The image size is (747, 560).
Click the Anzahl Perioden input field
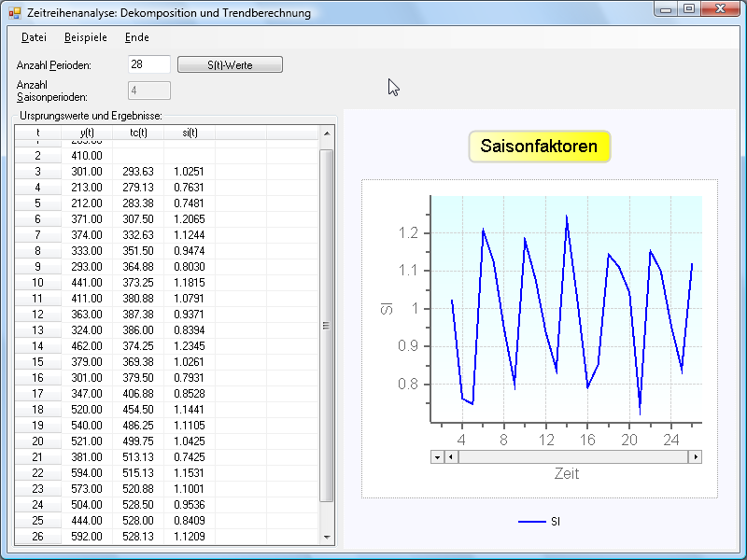[x=149, y=64]
